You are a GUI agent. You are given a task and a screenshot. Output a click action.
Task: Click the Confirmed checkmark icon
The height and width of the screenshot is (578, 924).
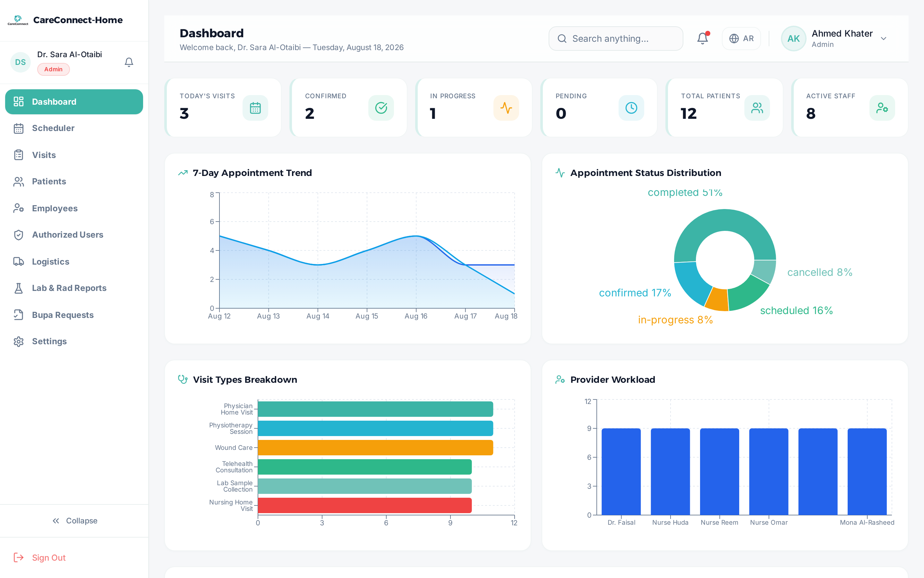coord(381,108)
